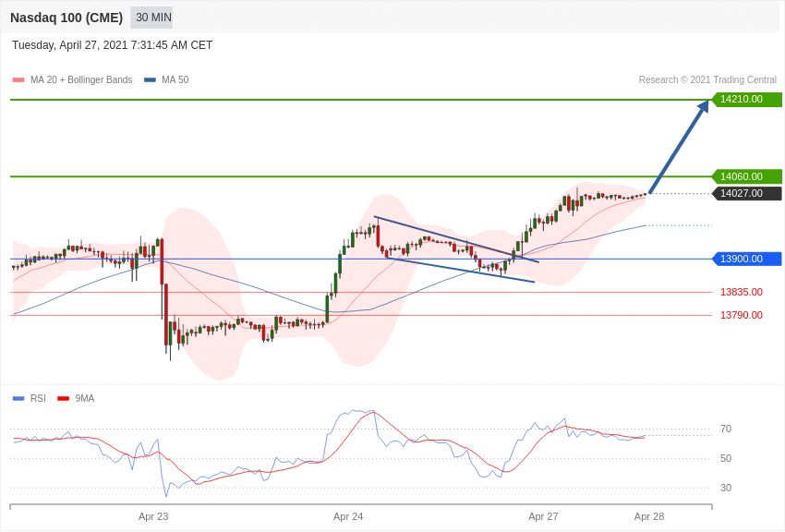Click the 13835.00 red support label
785x532 pixels.
tap(742, 292)
